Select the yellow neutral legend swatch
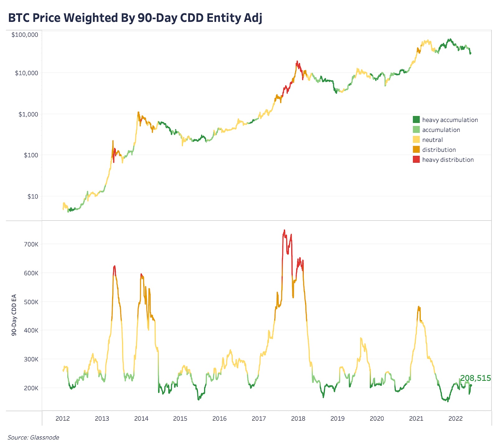Image resolution: width=498 pixels, height=448 pixels. (416, 139)
